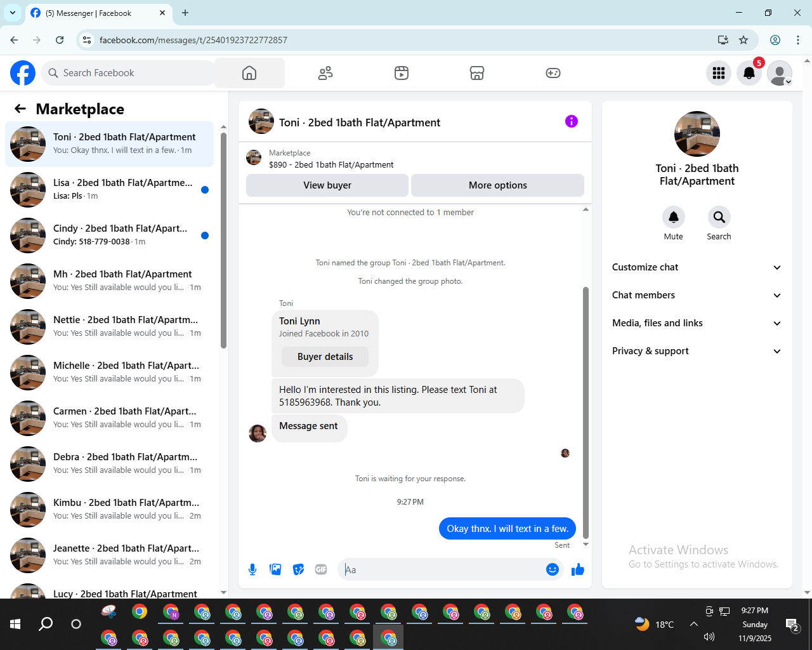This screenshot has height=650, width=812.
Task: Open the Friends tab
Action: pos(325,73)
